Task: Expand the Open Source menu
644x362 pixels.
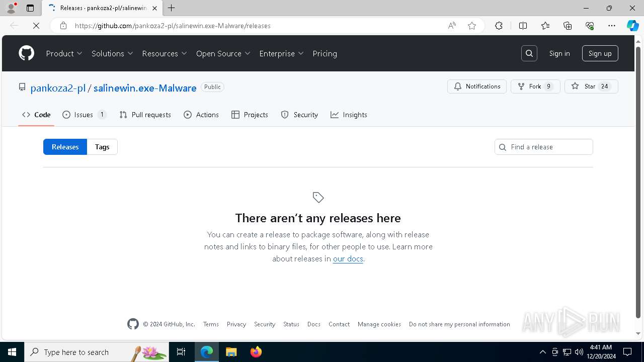Action: point(223,53)
